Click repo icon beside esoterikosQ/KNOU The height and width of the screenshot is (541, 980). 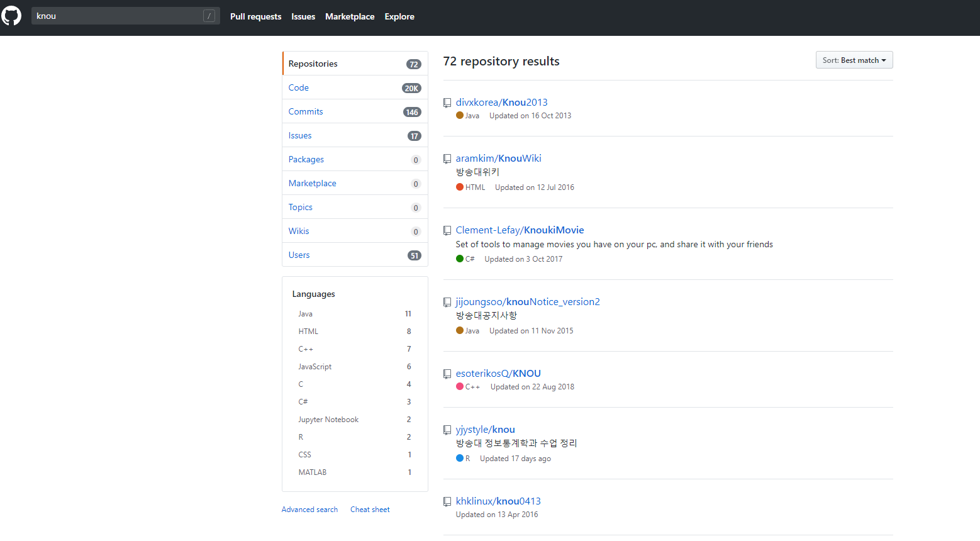coord(447,374)
